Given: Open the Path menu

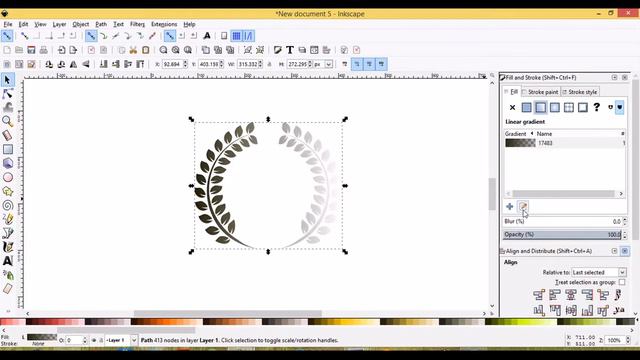Looking at the screenshot, I should coord(101,24).
